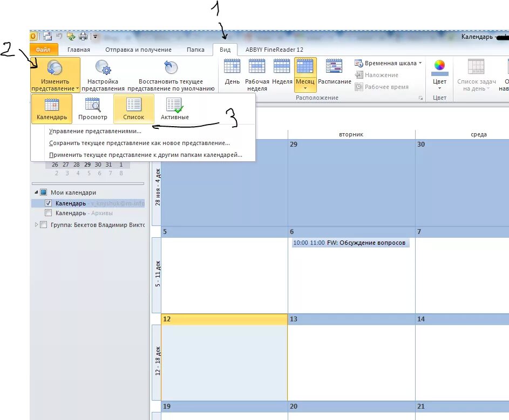The image size is (509, 420).
Task: Check the Группа: Бекетов Владимир checkbox
Action: pos(44,225)
